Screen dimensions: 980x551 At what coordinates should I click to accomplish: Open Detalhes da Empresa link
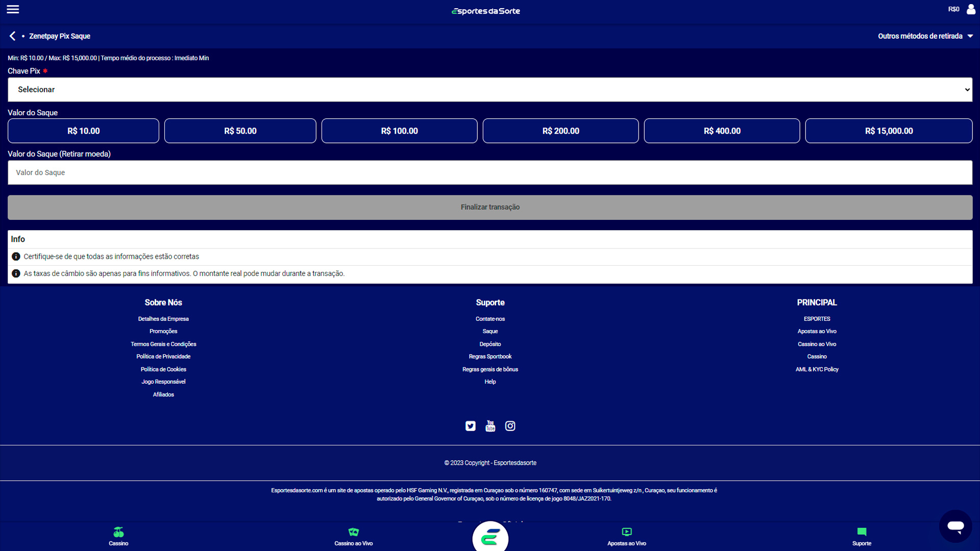(x=163, y=319)
